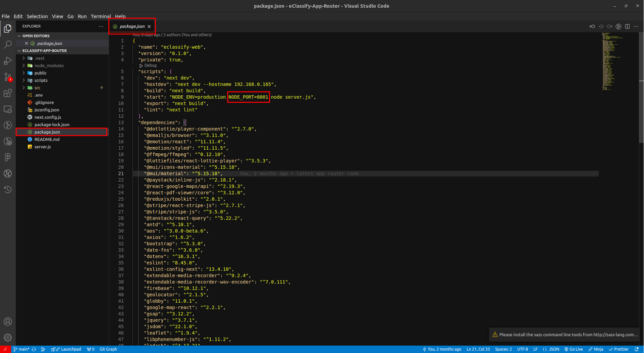Open Source Control showing one pending change
Screen dimensions: 644x353
pos(8,77)
